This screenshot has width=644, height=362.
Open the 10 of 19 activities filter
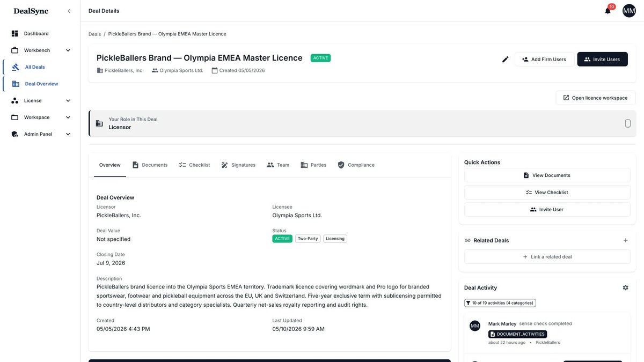(x=500, y=303)
